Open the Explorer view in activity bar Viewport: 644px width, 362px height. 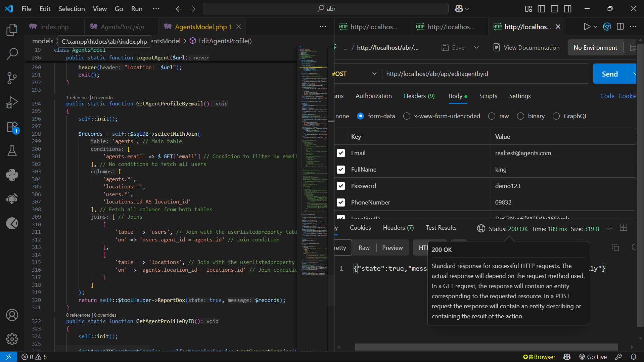12,30
